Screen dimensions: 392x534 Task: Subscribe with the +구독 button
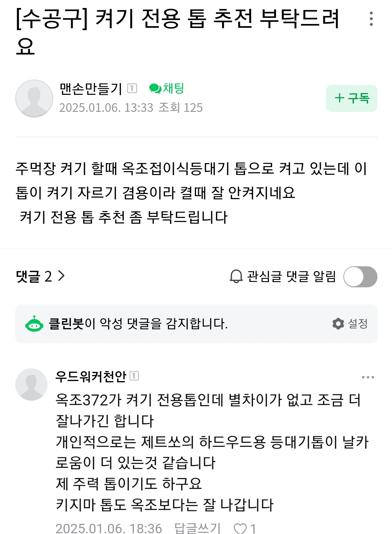352,98
